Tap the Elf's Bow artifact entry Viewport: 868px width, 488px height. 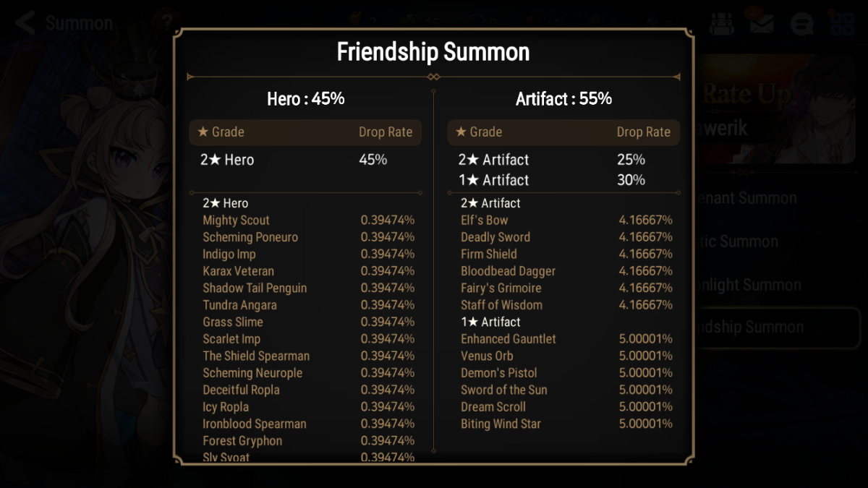point(485,221)
